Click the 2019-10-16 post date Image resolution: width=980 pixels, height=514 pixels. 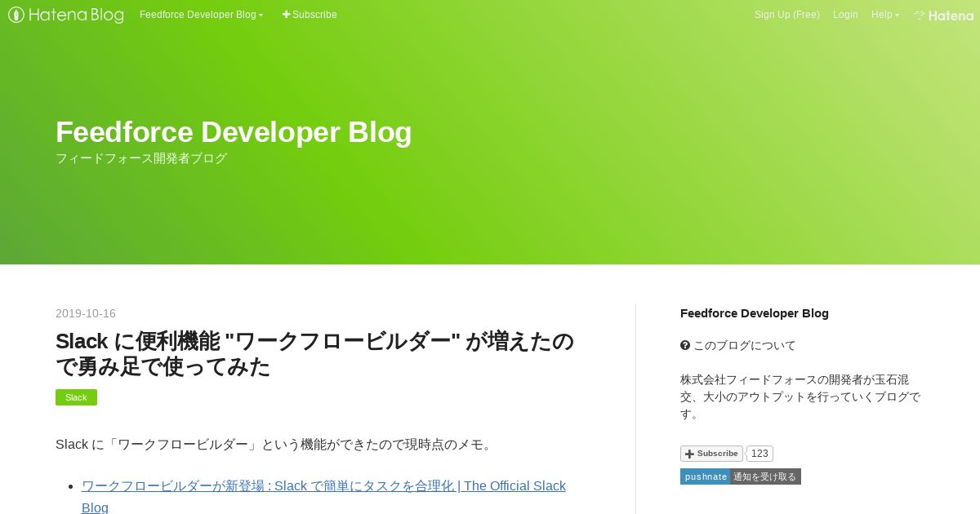pos(86,313)
